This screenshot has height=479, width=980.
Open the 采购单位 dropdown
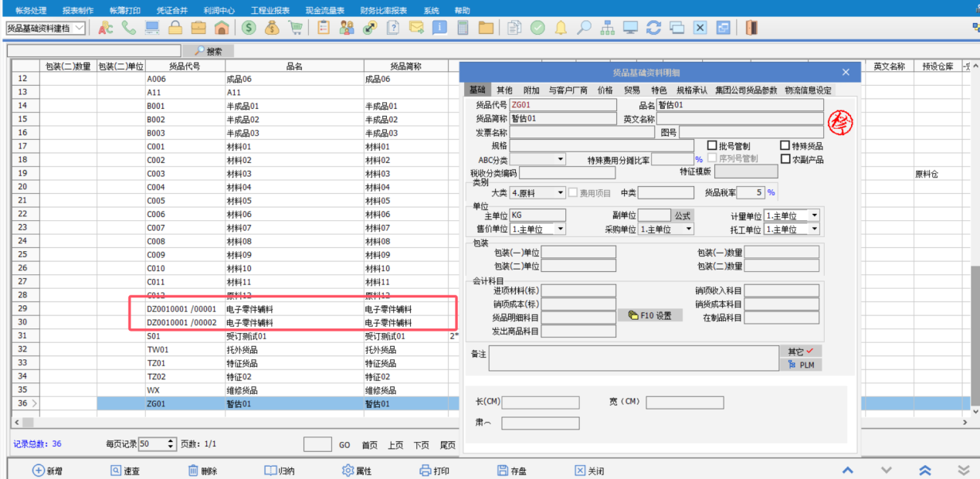(x=688, y=229)
